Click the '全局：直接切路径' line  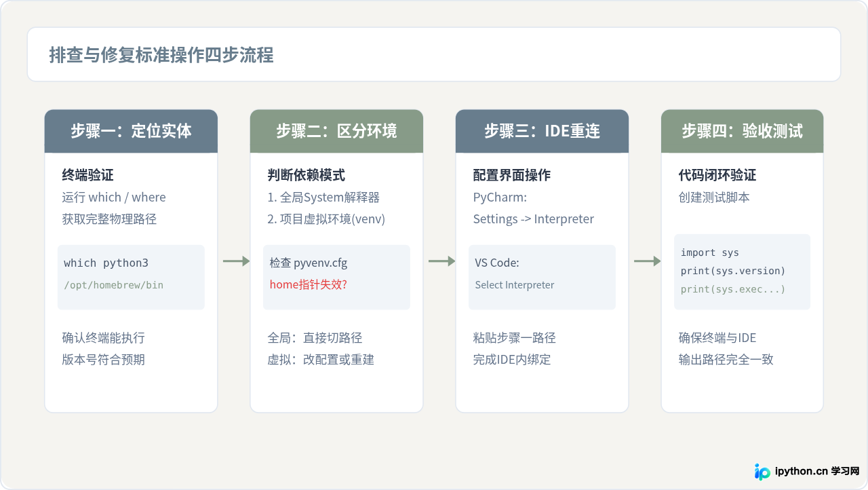pyautogui.click(x=315, y=338)
